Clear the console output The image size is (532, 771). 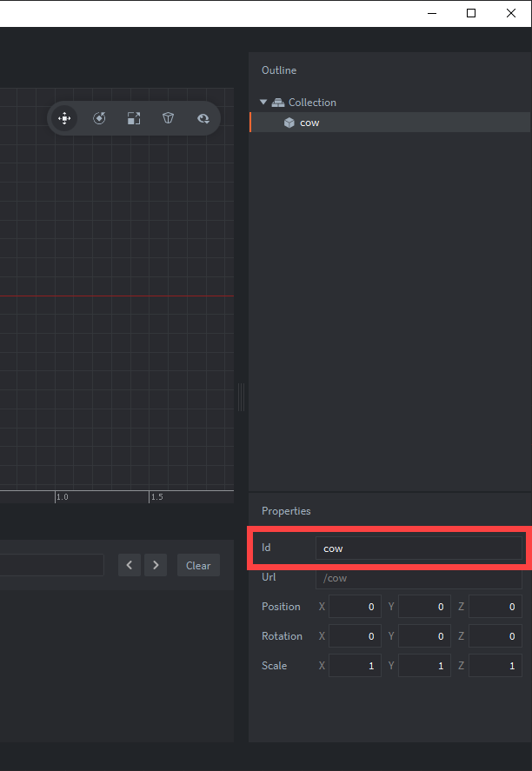198,566
